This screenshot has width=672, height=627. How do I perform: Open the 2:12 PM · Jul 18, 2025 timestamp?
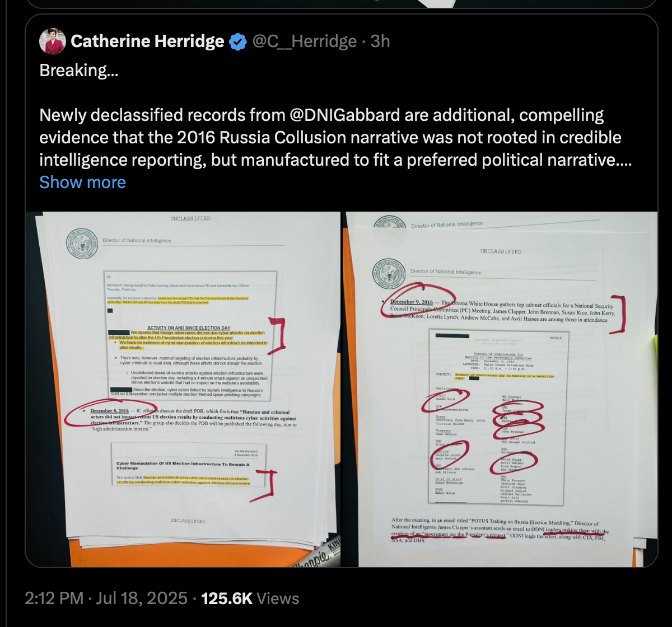pos(106,598)
